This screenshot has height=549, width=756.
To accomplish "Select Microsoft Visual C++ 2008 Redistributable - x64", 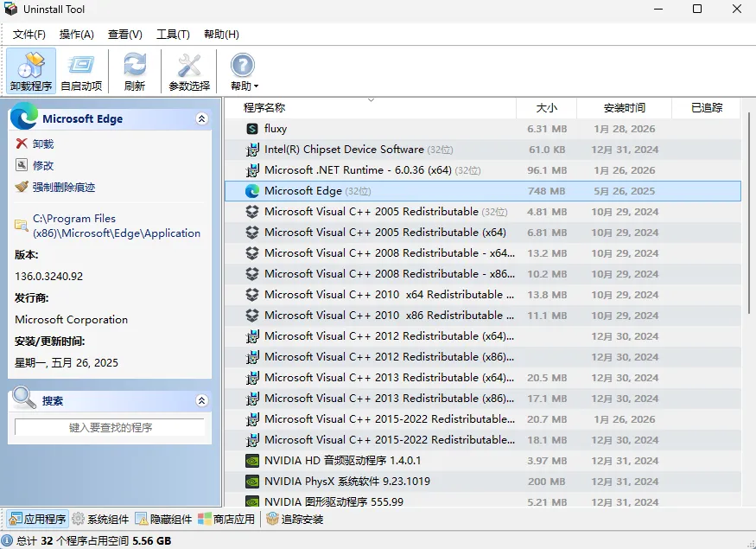I will pos(483,253).
